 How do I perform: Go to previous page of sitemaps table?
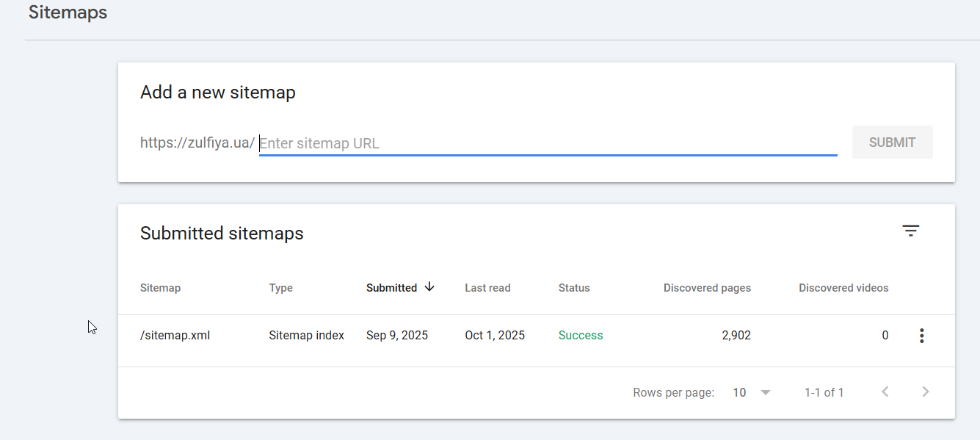(x=885, y=392)
